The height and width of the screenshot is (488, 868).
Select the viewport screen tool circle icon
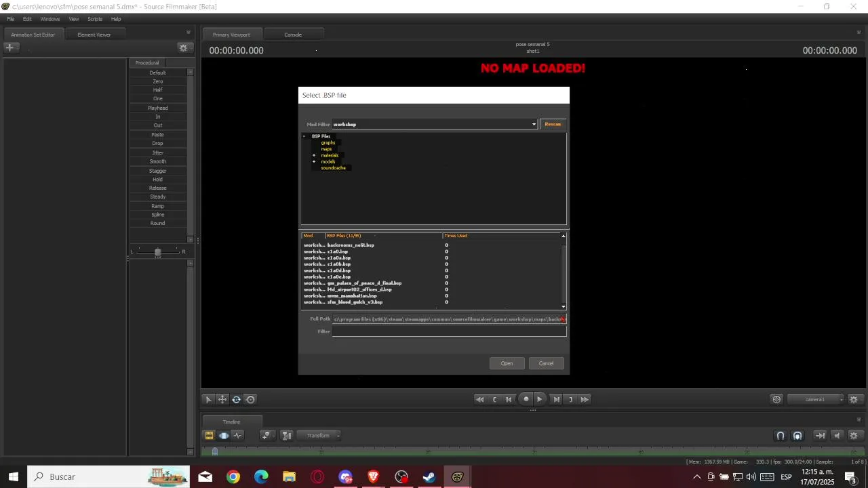pyautogui.click(x=250, y=399)
